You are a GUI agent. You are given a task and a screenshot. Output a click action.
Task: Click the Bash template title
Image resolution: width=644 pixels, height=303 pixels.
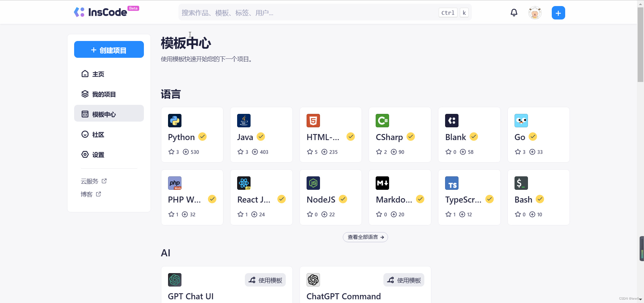coord(523,200)
